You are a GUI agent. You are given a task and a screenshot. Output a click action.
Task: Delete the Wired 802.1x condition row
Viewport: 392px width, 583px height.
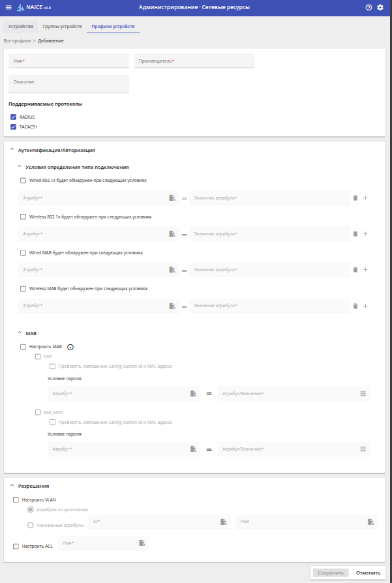point(355,198)
